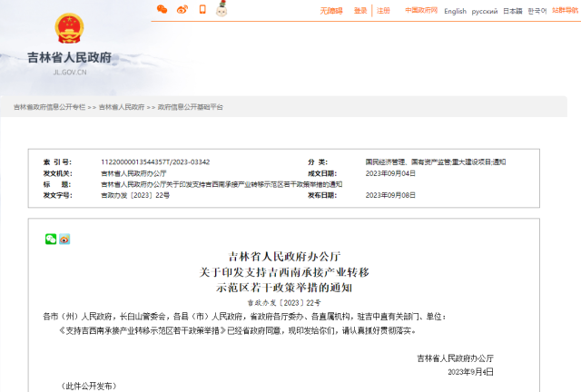Screen dimensions: 581x392
Task: Click the 吉林省人民政府 site title
Action: [x=69, y=57]
